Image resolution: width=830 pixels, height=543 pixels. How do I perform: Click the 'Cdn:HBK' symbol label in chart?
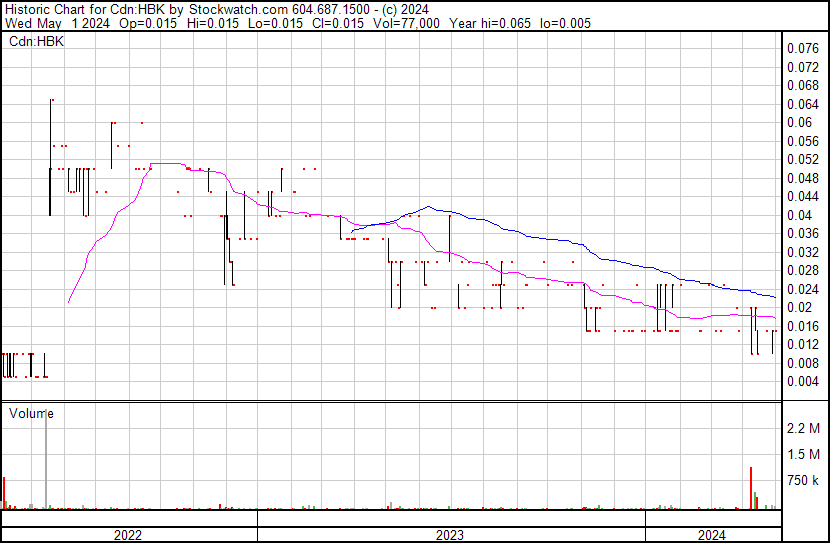point(37,41)
